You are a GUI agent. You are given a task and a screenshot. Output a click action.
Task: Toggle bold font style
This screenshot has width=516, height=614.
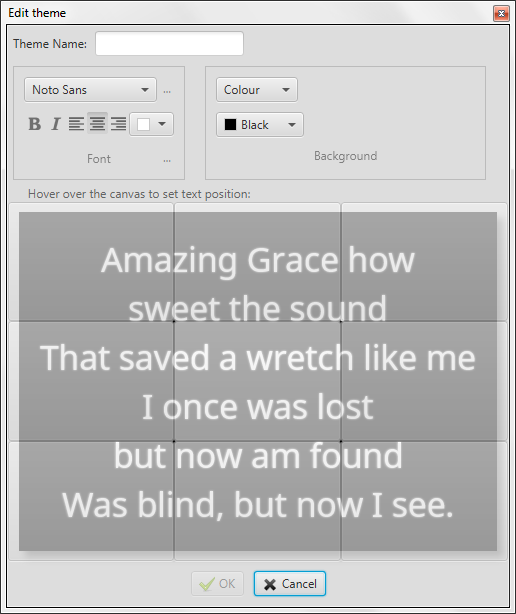coord(34,124)
